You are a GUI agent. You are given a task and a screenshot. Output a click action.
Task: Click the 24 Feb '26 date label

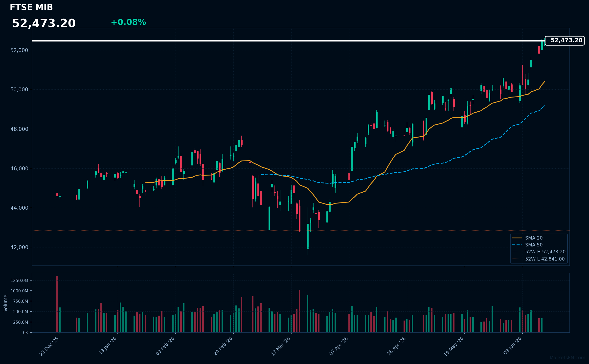point(223,346)
